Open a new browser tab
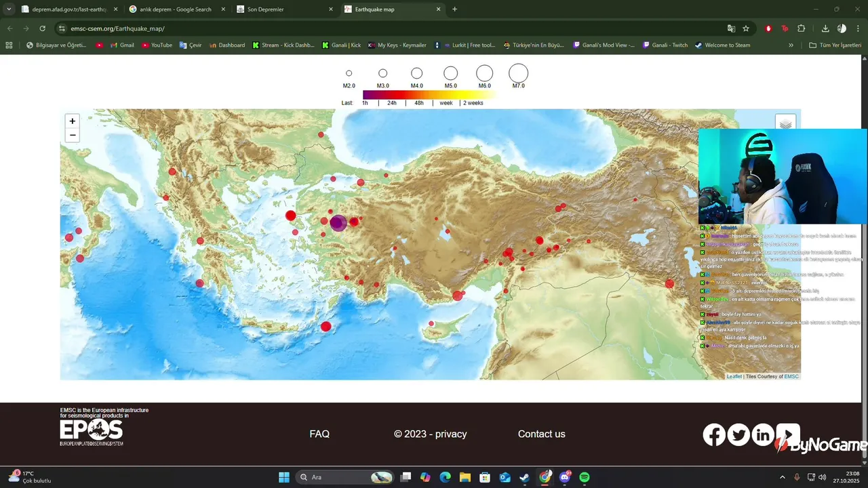This screenshot has height=488, width=868. coord(454,9)
